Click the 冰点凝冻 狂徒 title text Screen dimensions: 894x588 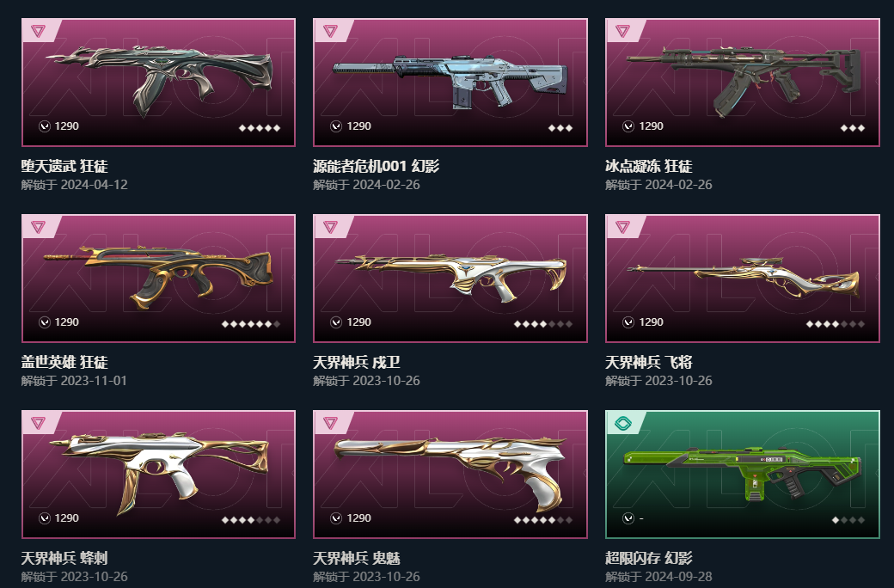649,166
